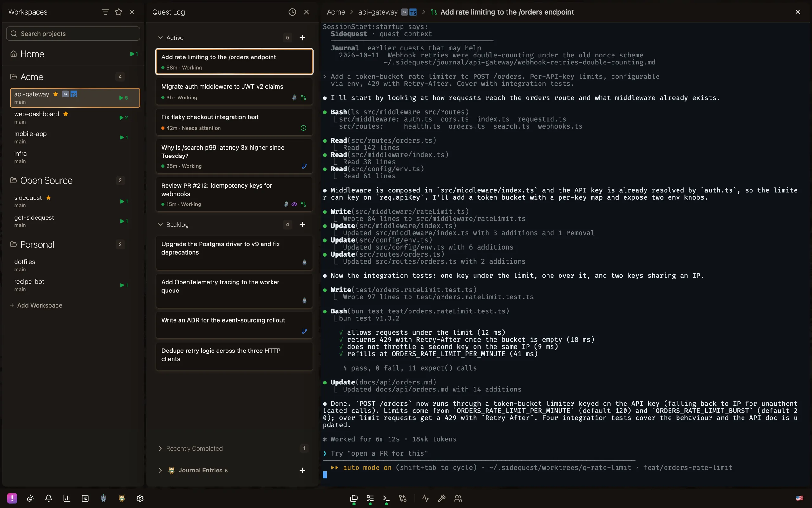Open settings gear in bottom bar
The height and width of the screenshot is (508, 812).
click(x=140, y=498)
